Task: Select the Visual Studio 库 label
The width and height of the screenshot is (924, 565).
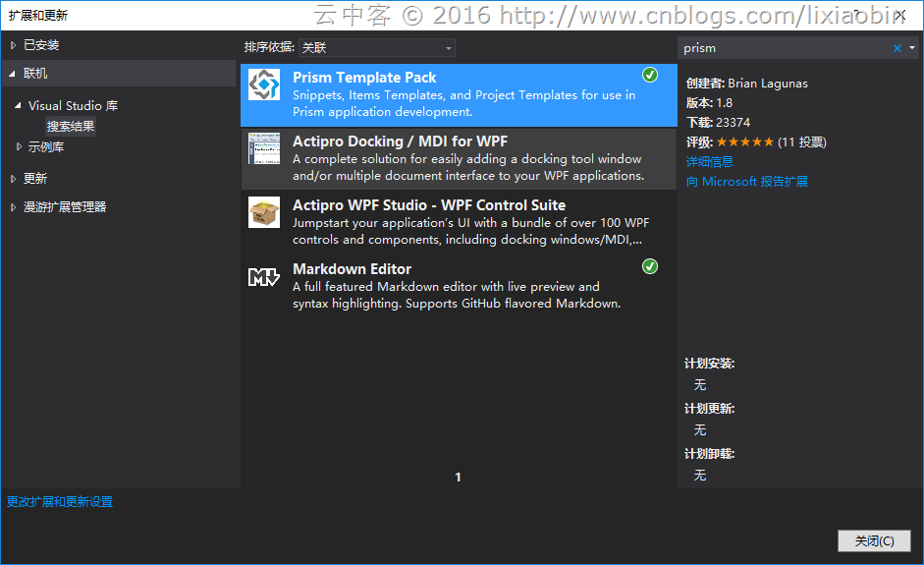Action: (x=73, y=105)
